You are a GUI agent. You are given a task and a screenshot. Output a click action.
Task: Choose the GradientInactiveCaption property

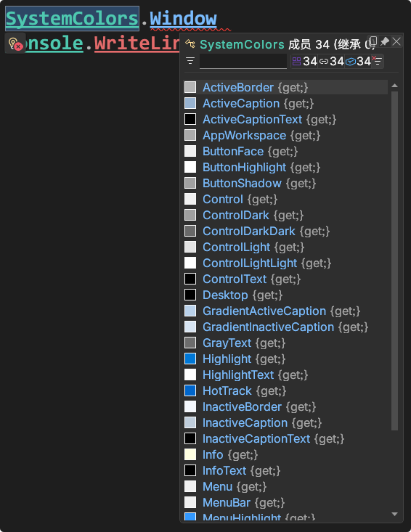(285, 327)
